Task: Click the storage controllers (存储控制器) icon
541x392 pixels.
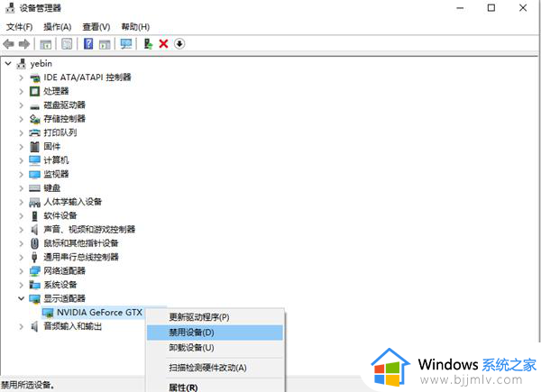Action: (34, 119)
